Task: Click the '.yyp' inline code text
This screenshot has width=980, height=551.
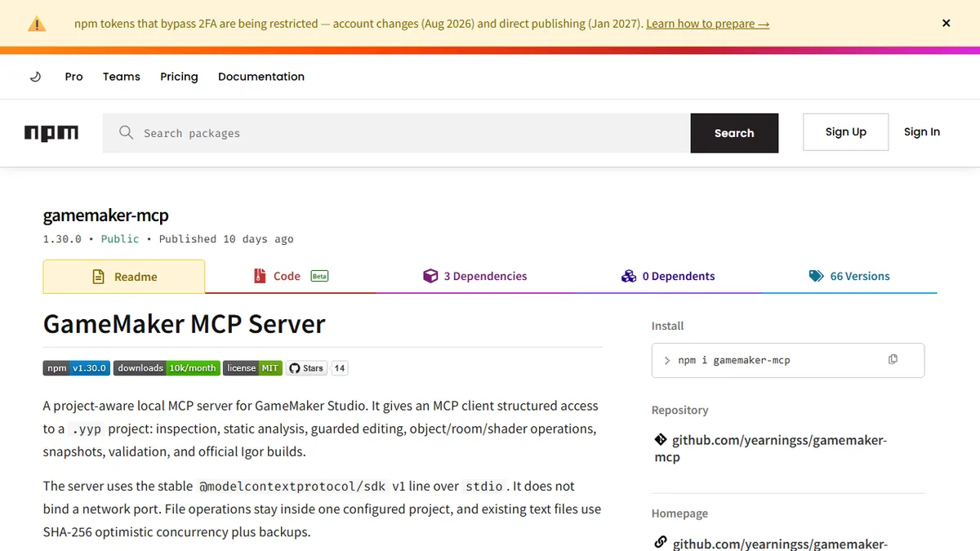Action: pyautogui.click(x=86, y=429)
